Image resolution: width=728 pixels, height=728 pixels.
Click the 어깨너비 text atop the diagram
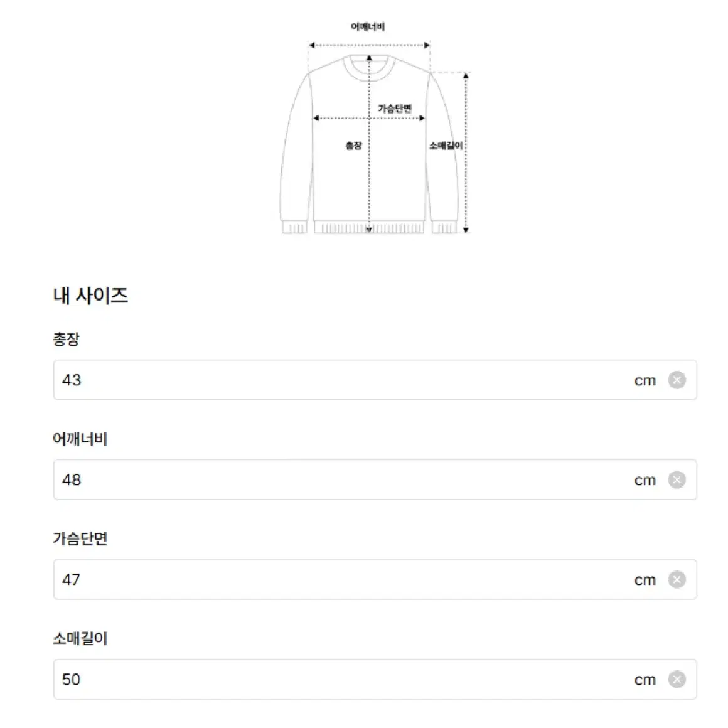[x=368, y=27]
